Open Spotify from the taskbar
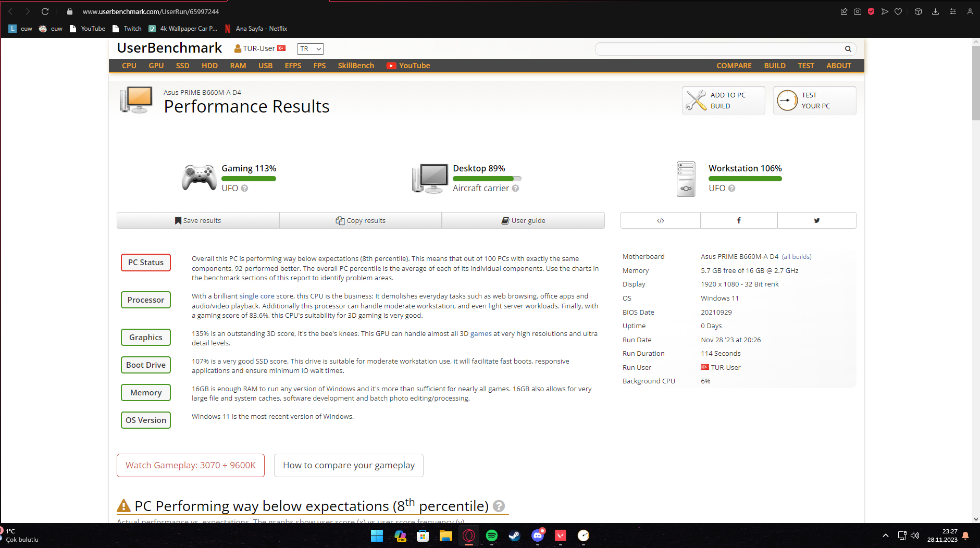Screen dimensions: 980x548 click(491, 535)
